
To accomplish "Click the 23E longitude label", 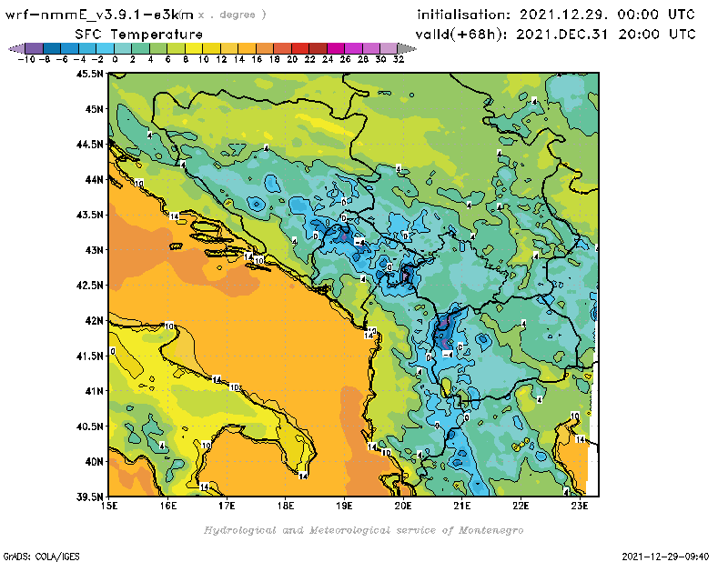I will pos(580,506).
